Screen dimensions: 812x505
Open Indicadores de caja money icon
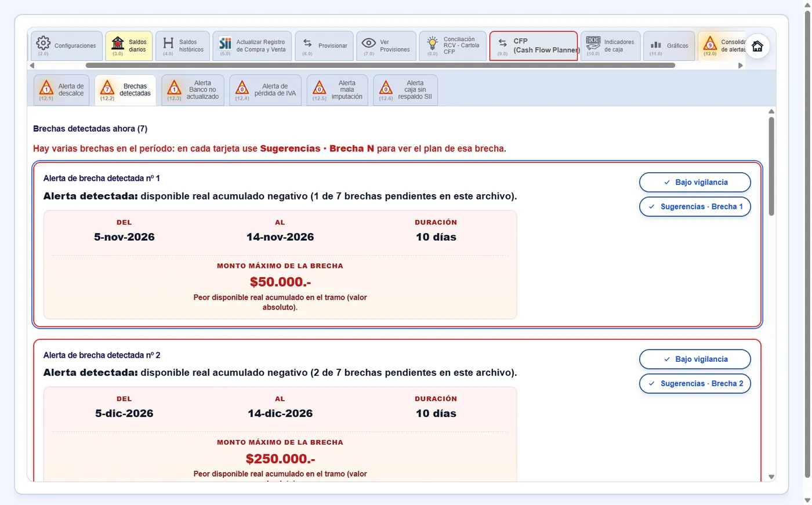click(593, 43)
